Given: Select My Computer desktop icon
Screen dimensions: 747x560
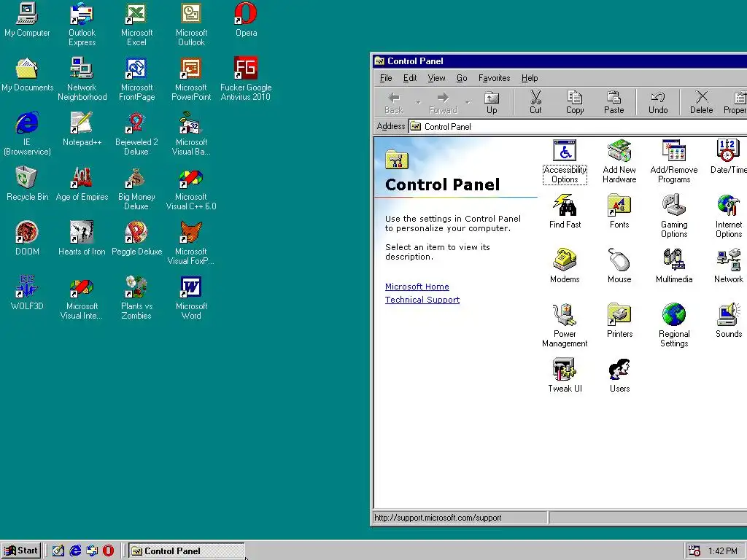Looking at the screenshot, I should [x=27, y=20].
